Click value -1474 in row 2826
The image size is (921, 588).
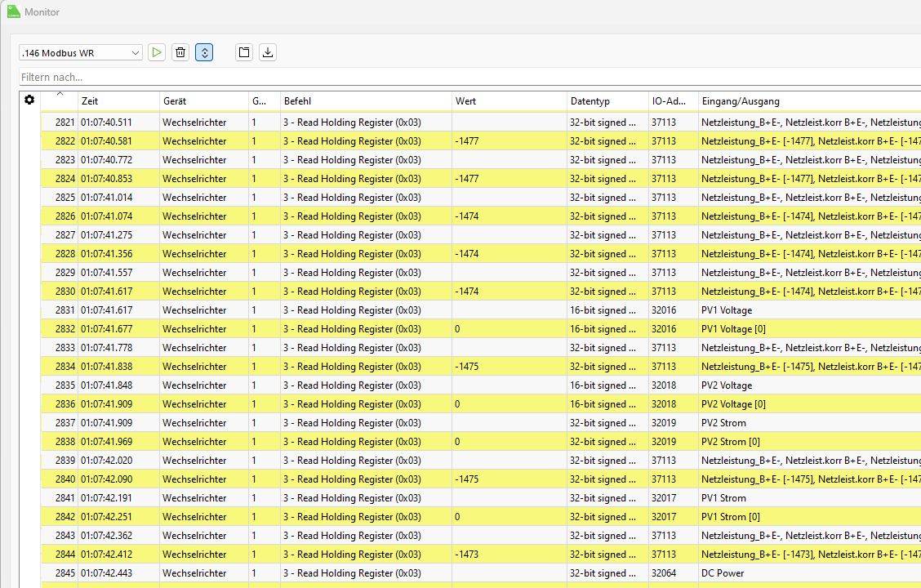(466, 216)
